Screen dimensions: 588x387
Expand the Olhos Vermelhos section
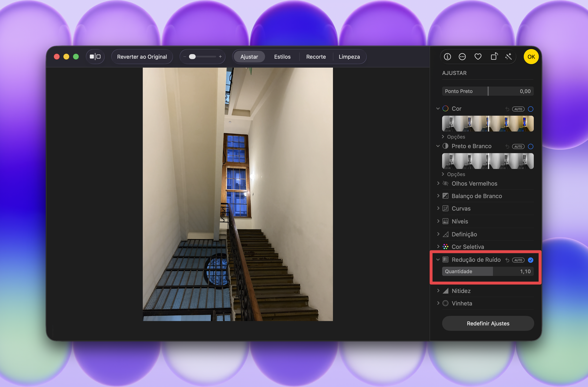tap(438, 183)
